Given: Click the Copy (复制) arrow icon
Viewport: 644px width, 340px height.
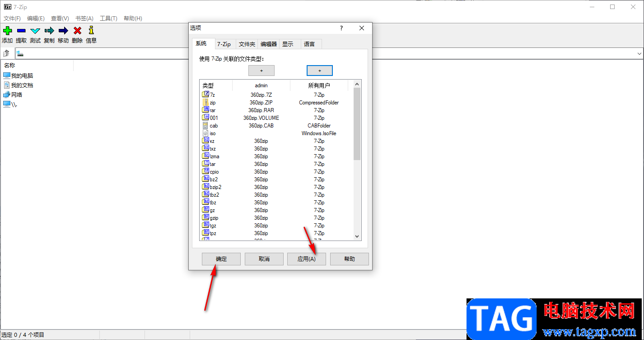Looking at the screenshot, I should [49, 31].
